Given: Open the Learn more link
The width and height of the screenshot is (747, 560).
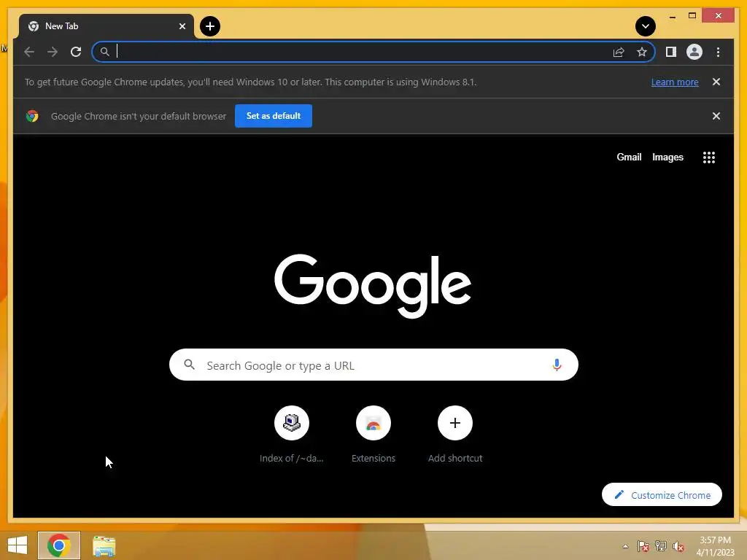Looking at the screenshot, I should (675, 82).
